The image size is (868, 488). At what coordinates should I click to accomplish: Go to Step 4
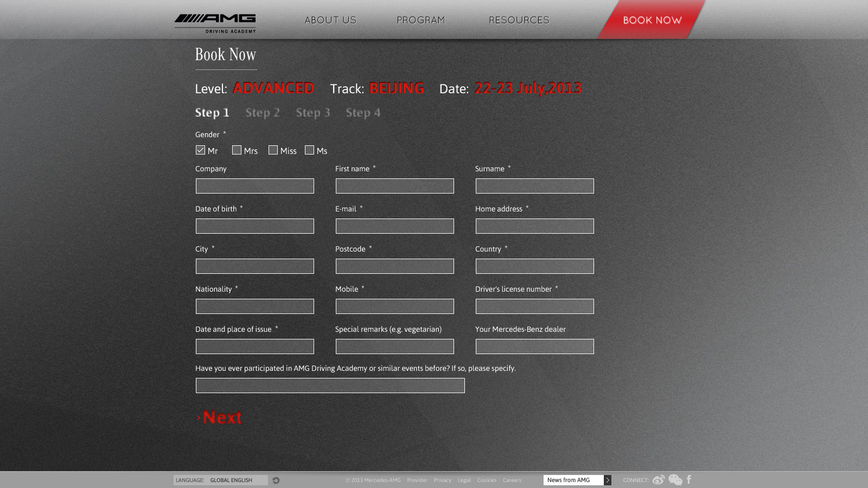(x=363, y=113)
